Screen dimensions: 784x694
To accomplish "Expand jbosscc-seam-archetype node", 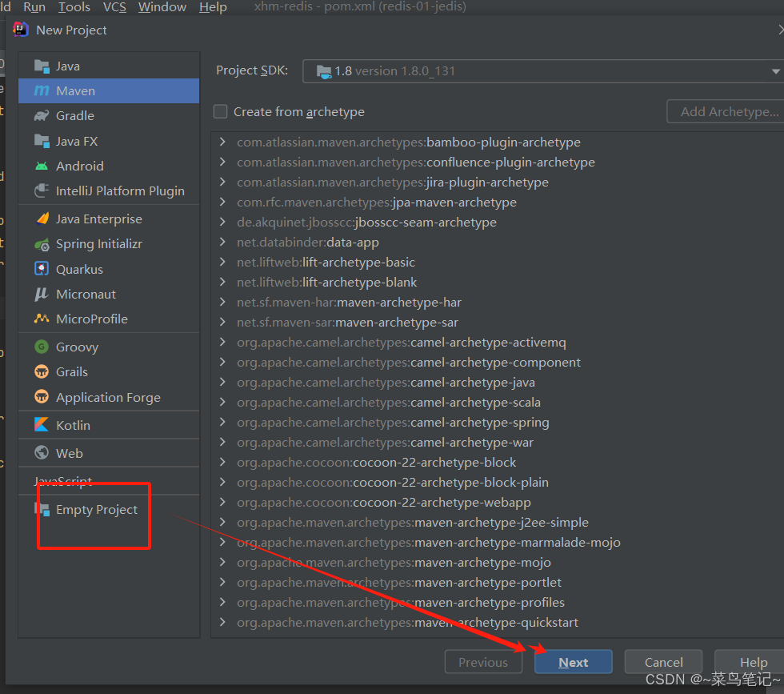I will pyautogui.click(x=222, y=223).
